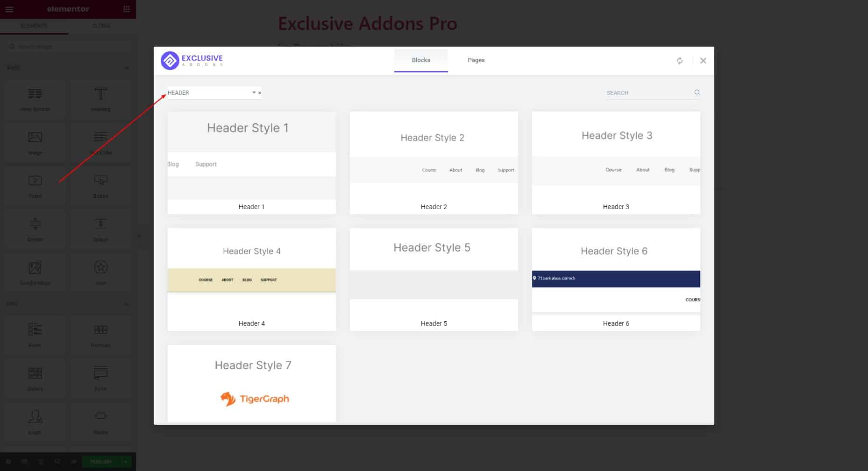The width and height of the screenshot is (868, 471).
Task: Switch to the Elements tab
Action: pyautogui.click(x=34, y=26)
